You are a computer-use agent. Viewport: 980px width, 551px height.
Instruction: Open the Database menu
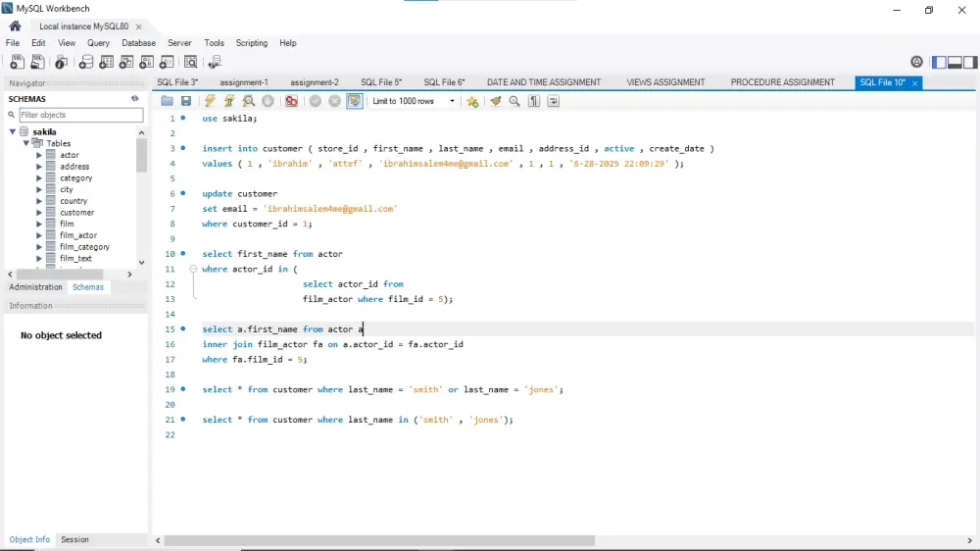tap(138, 43)
